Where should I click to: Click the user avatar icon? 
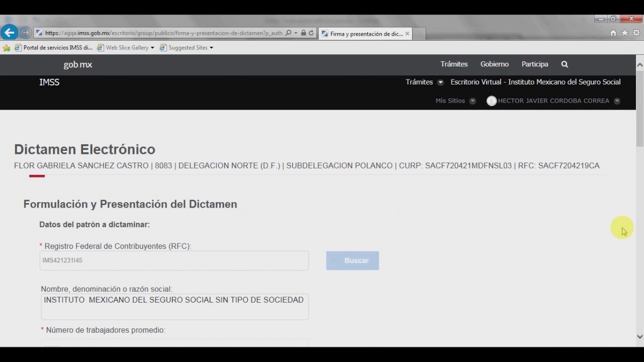[492, 101]
